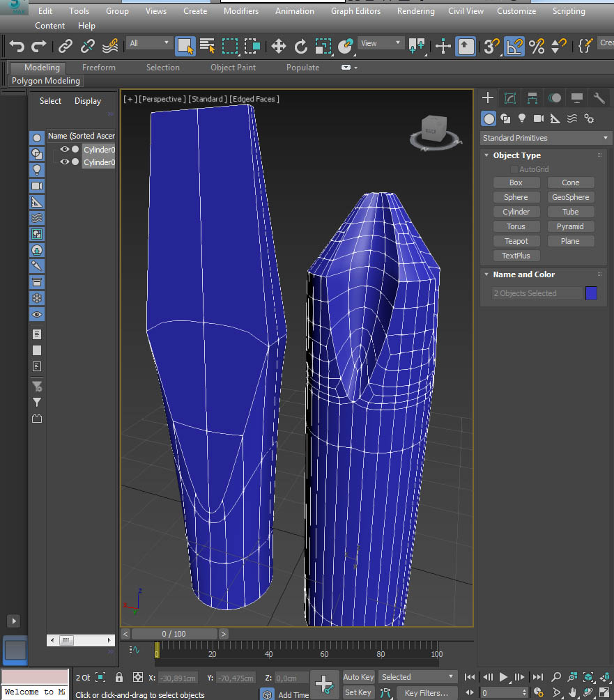Open the selection filter All dropdown
Screen dimensions: 614x700
[149, 43]
